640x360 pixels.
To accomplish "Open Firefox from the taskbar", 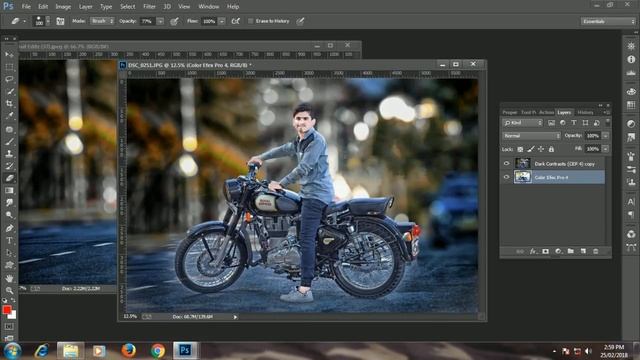I will 129,351.
